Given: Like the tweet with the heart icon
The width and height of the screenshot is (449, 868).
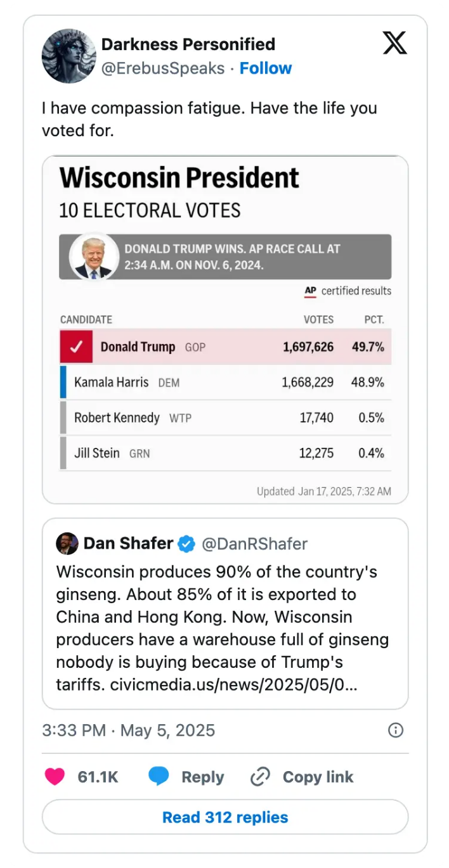Looking at the screenshot, I should pyautogui.click(x=55, y=776).
